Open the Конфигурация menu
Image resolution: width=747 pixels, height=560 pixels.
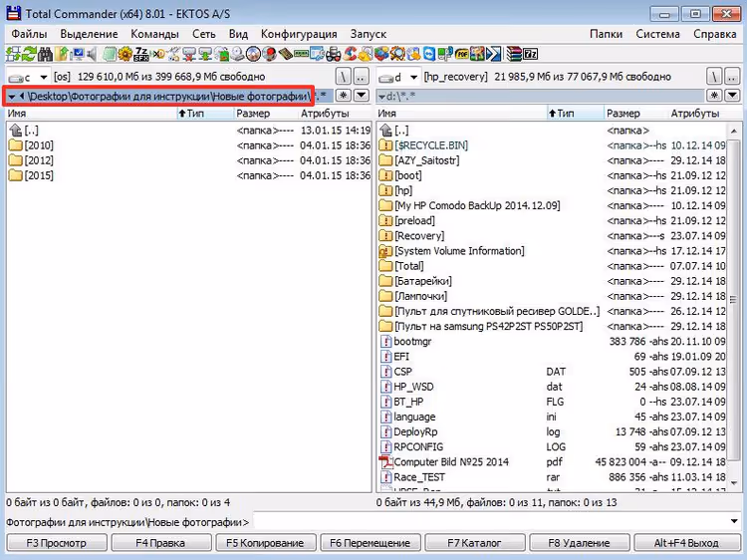coord(299,34)
